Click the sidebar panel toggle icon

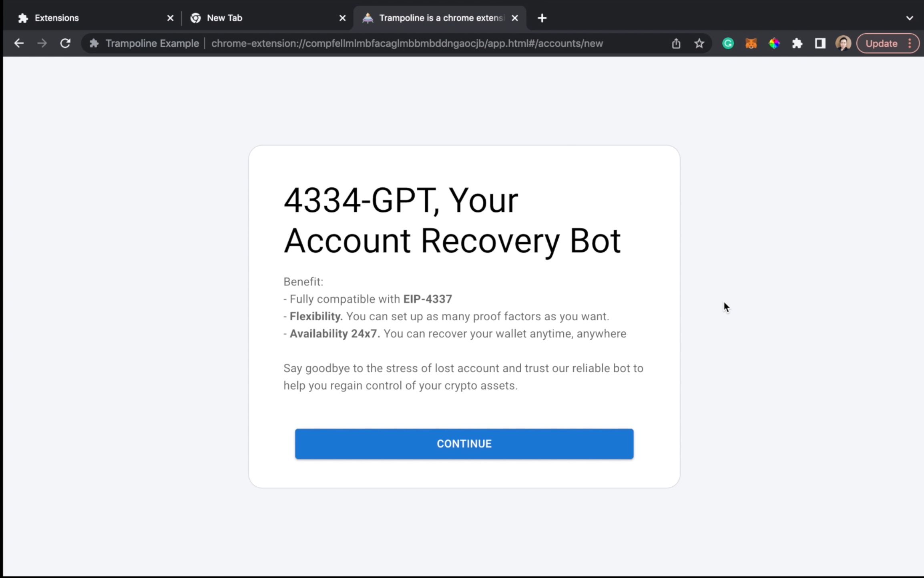(x=820, y=43)
